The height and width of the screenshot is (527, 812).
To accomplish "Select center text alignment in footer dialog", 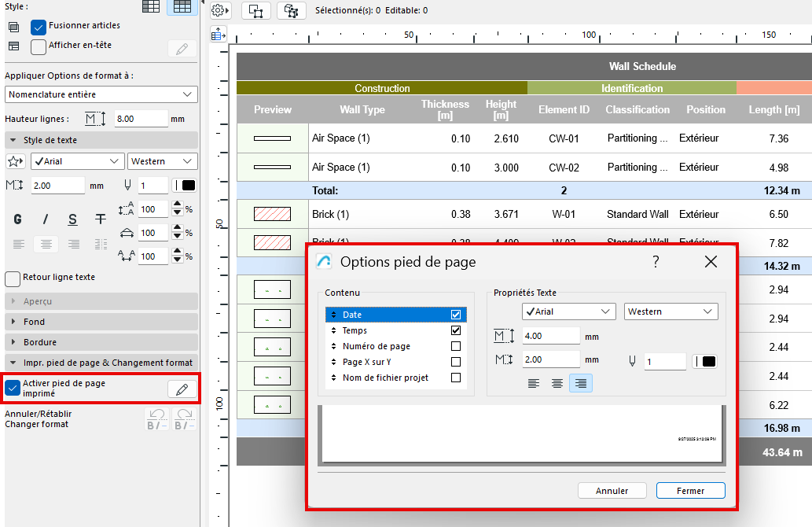I will coord(557,383).
